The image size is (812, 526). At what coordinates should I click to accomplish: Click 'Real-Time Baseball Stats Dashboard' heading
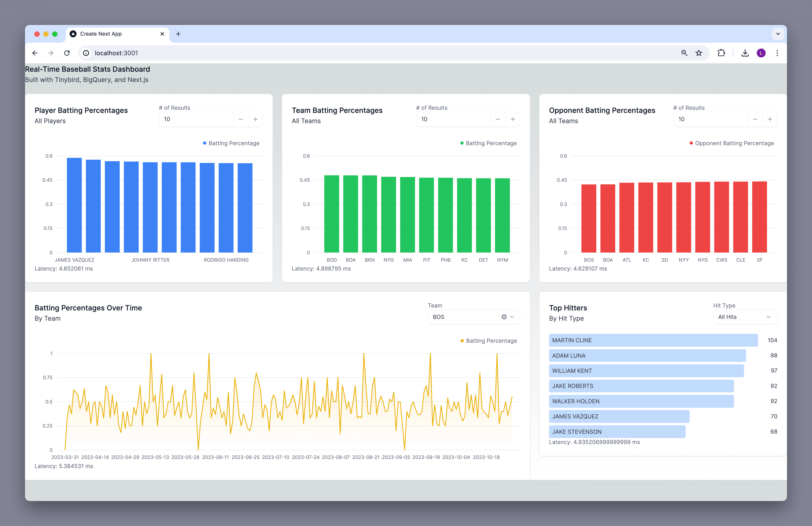(87, 69)
